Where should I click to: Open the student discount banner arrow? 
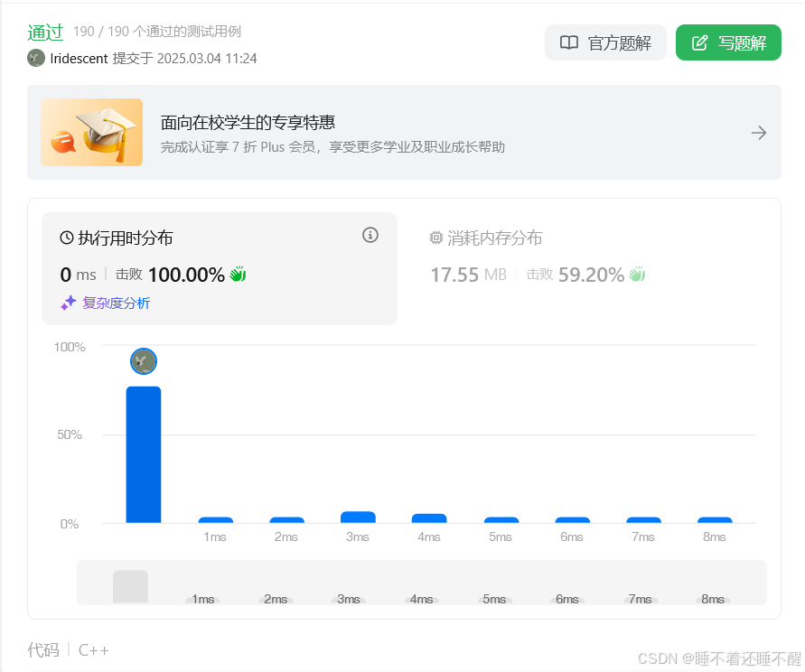click(759, 133)
